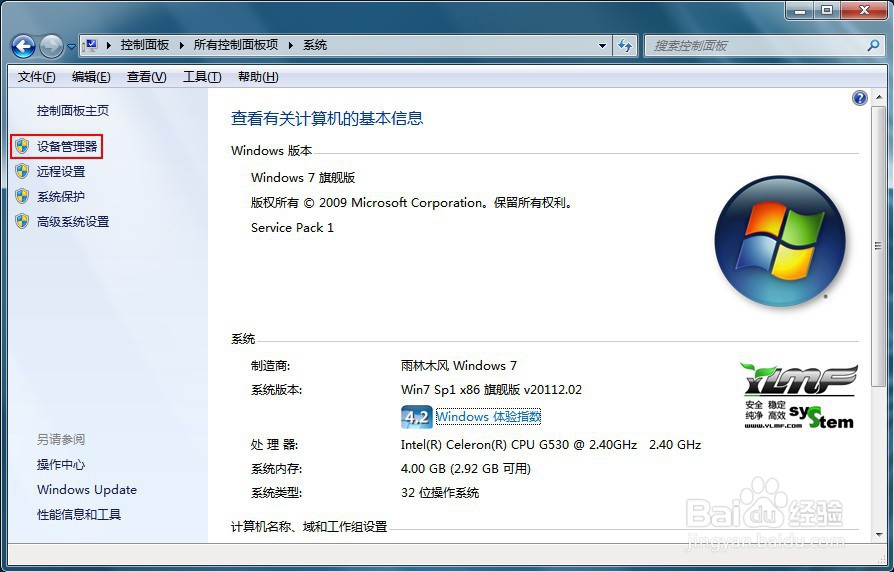
Task: Go to 控制面板主页
Action: pyautogui.click(x=72, y=111)
